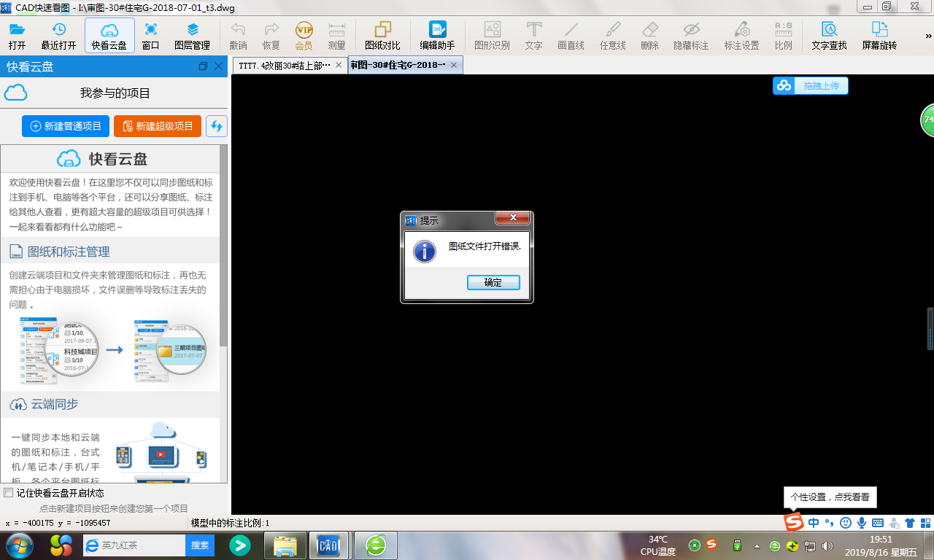Open the 编辑助手 tool
934x560 pixels.
tap(437, 36)
